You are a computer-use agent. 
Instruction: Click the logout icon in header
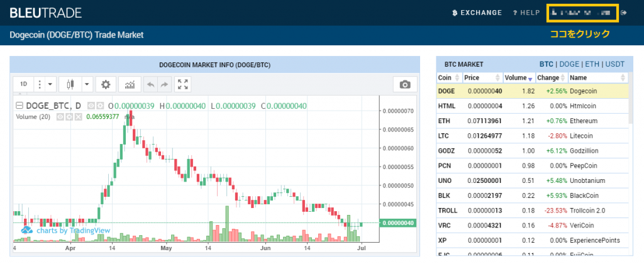point(624,13)
